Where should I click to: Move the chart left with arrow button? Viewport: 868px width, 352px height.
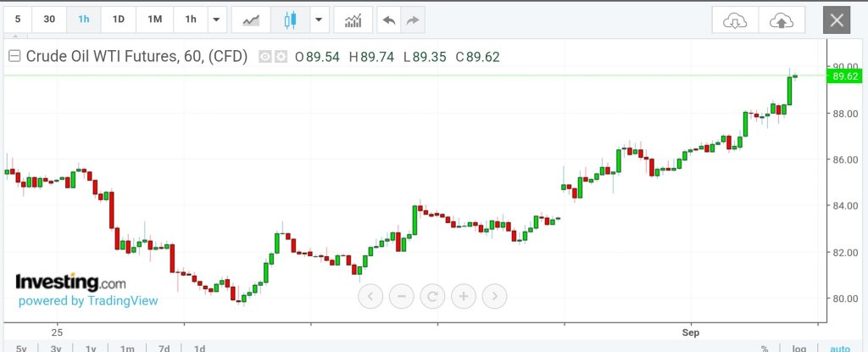click(370, 296)
